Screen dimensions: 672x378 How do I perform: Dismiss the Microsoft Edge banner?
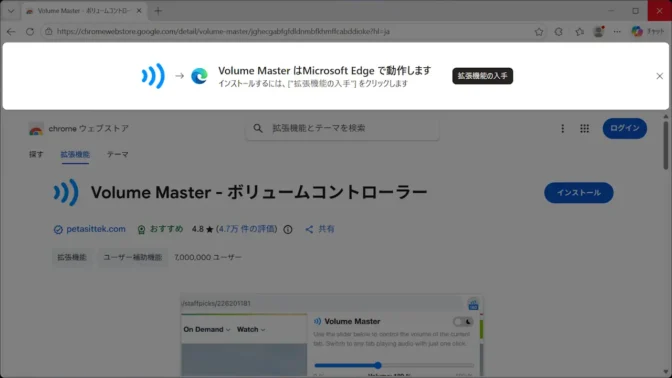tap(660, 76)
